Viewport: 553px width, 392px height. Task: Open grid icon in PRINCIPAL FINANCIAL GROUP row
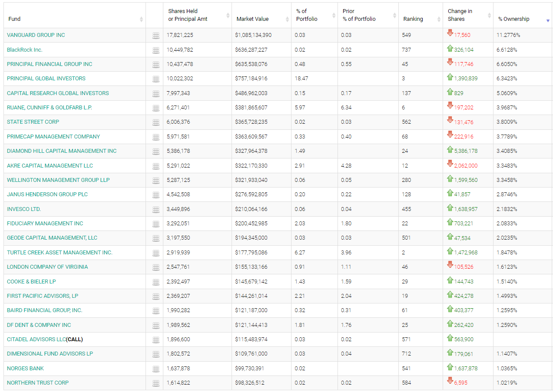pos(156,65)
